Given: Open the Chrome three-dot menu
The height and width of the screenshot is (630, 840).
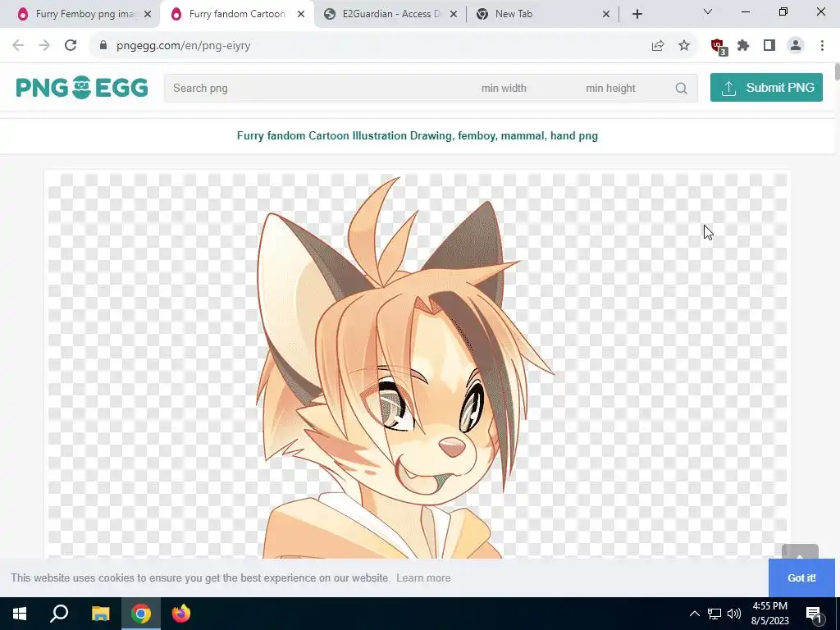Looking at the screenshot, I should pyautogui.click(x=822, y=46).
